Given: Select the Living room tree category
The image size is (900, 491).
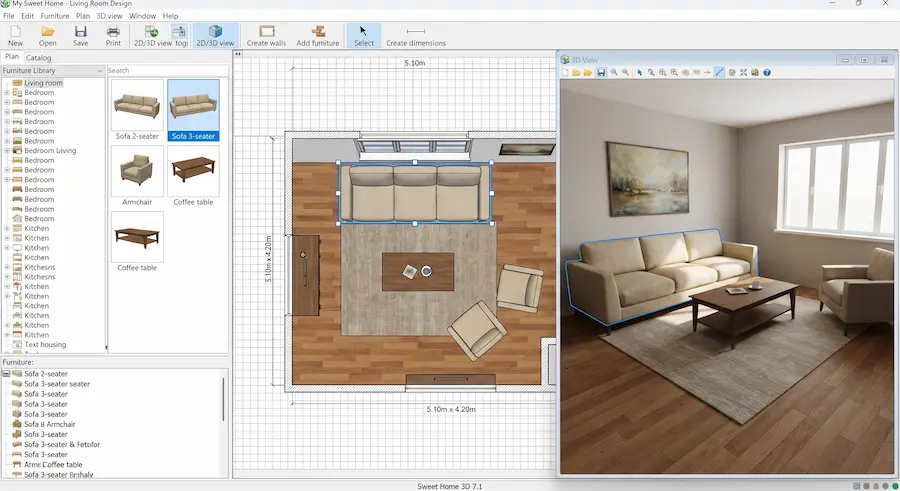Looking at the screenshot, I should pos(43,83).
